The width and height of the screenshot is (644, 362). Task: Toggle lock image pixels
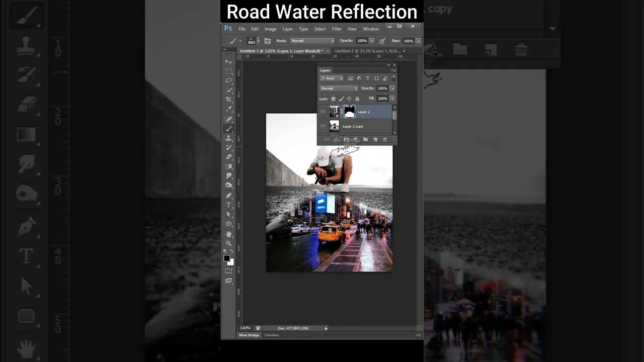341,99
